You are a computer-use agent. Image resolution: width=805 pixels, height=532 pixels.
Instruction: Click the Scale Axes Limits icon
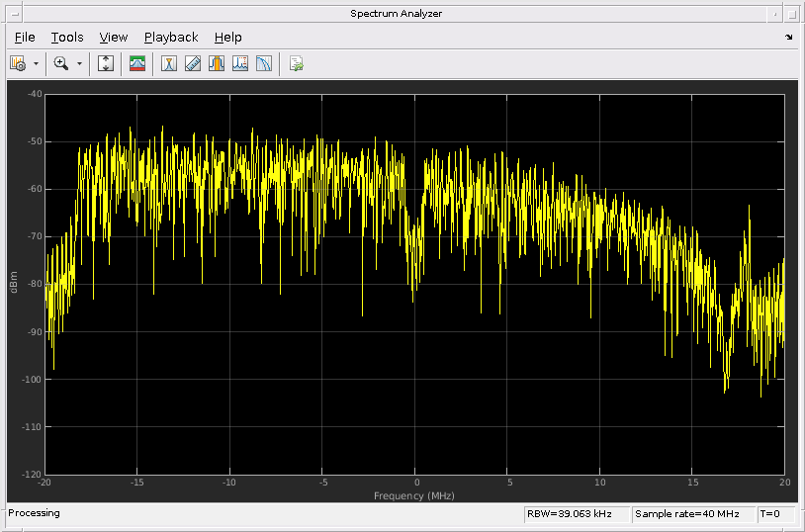click(x=106, y=63)
